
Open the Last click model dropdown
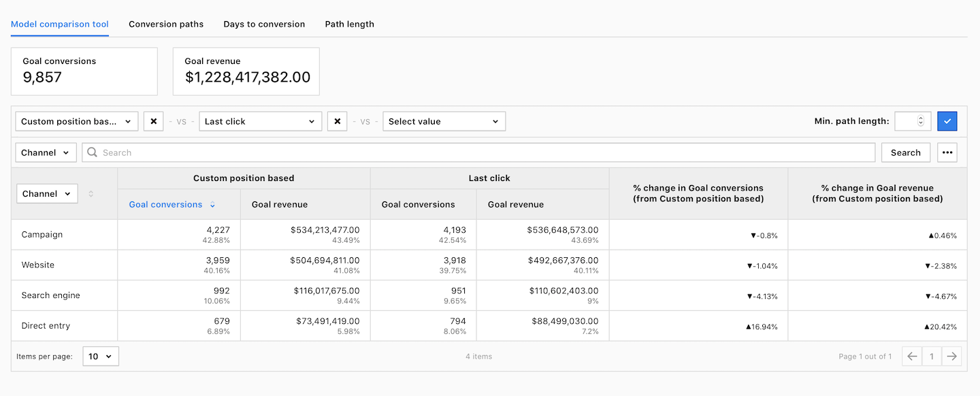[260, 122]
